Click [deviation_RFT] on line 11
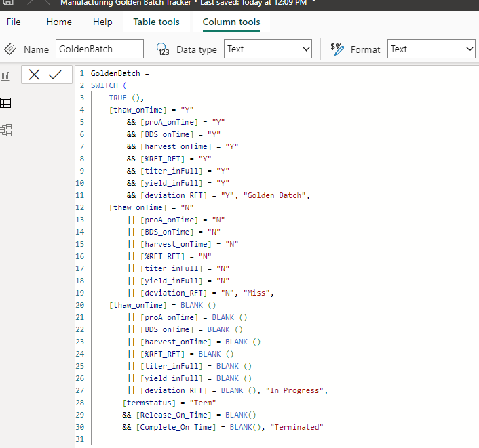 [x=174, y=195]
